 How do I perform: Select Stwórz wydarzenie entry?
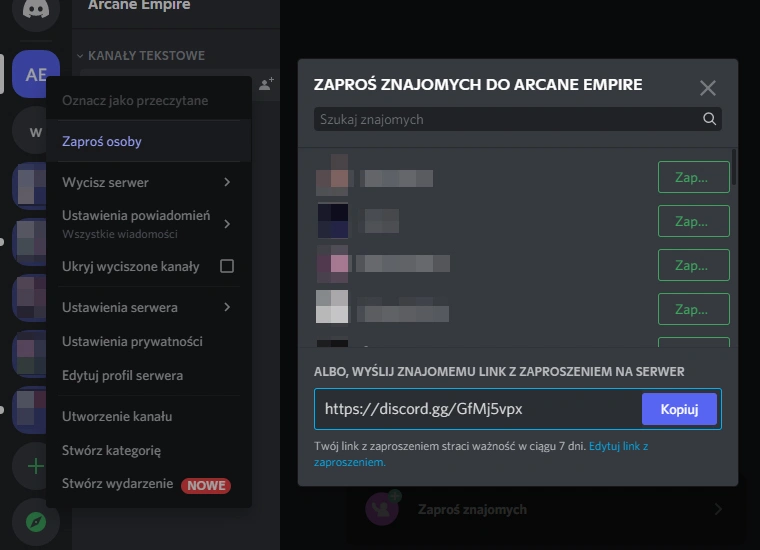(149, 484)
